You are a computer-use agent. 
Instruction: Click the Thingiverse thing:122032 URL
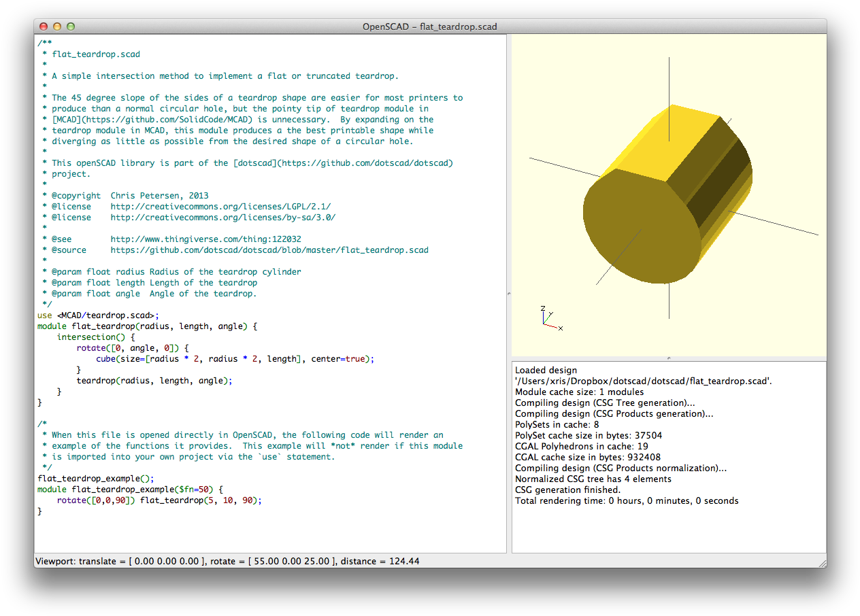205,239
